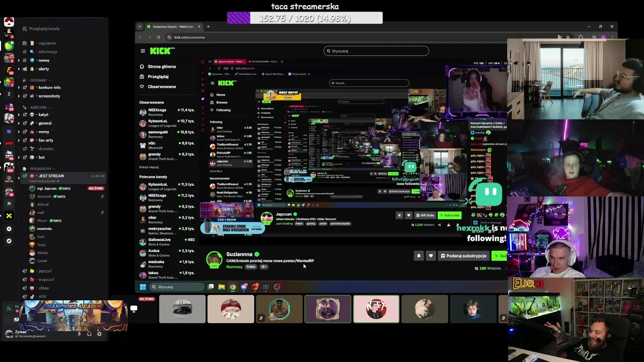Viewport: 644px width, 362px height.
Task: Open mokrysuchar recommended channel
Action: click(167, 230)
